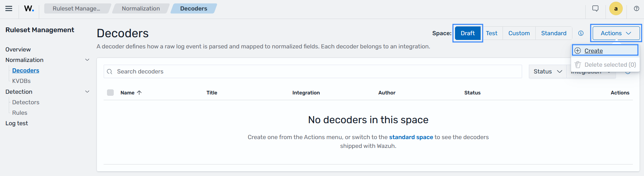Screen dimensions: 644x176
Task: Click the Name column sort arrow
Action: pos(139,93)
